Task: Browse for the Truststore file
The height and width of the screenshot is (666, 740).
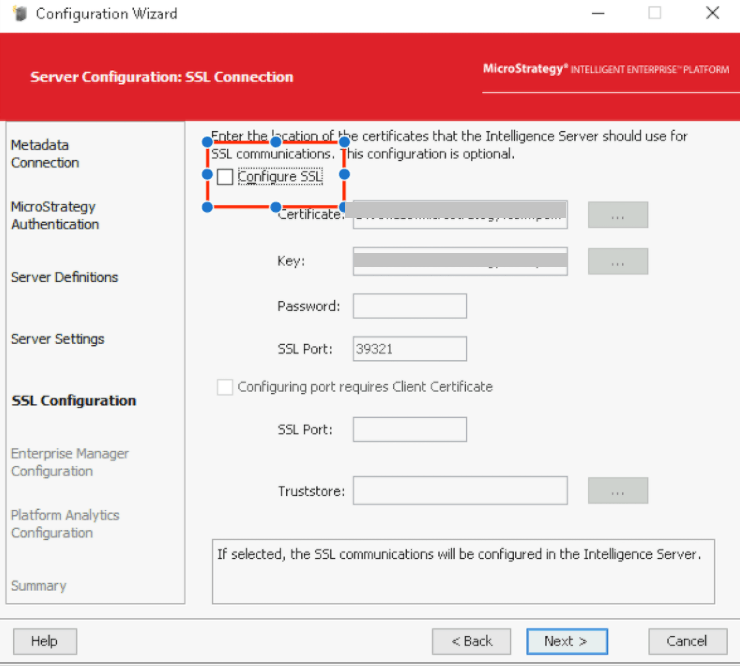Action: [618, 491]
